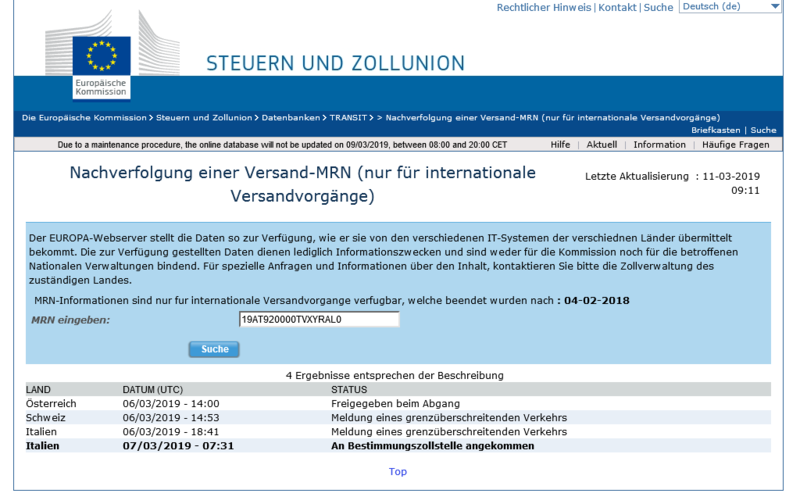This screenshot has height=504, width=800.
Task: Click the blue Suche button
Action: coord(214,349)
